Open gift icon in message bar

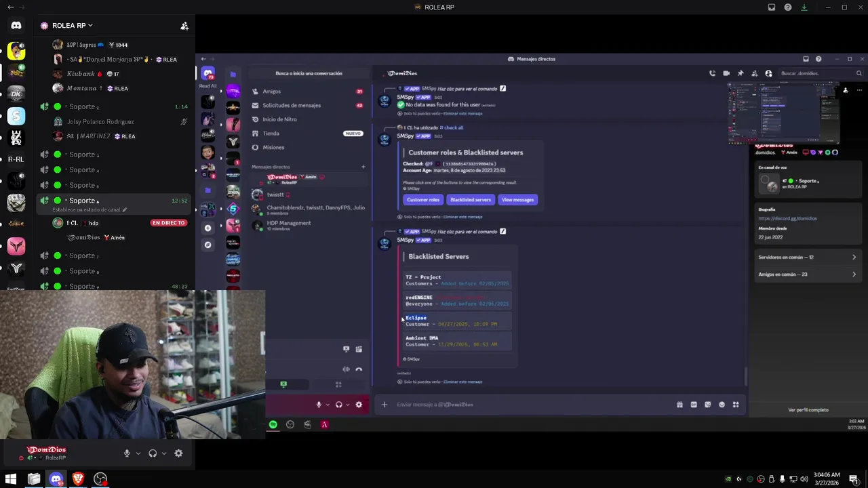679,405
